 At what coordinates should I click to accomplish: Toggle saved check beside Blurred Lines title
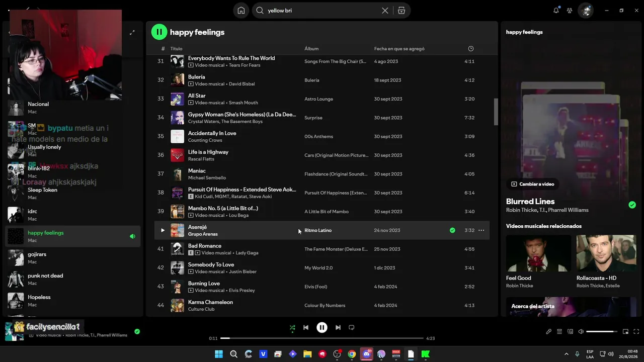tap(632, 205)
